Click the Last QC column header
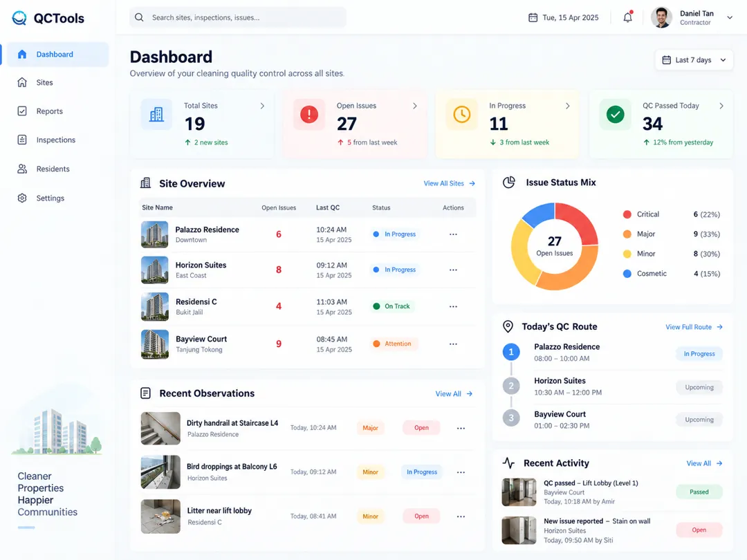 click(328, 207)
